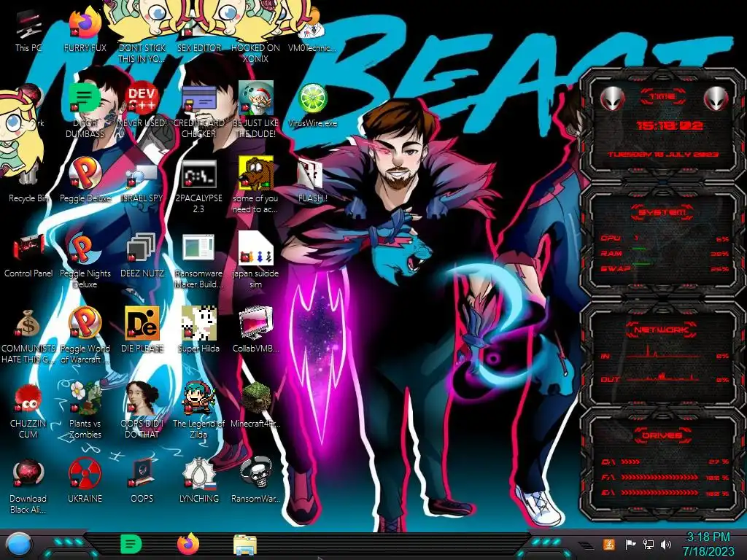The height and width of the screenshot is (560, 747).
Task: Select the Firefox shortcut named FURRY FUX
Action: (x=85, y=31)
